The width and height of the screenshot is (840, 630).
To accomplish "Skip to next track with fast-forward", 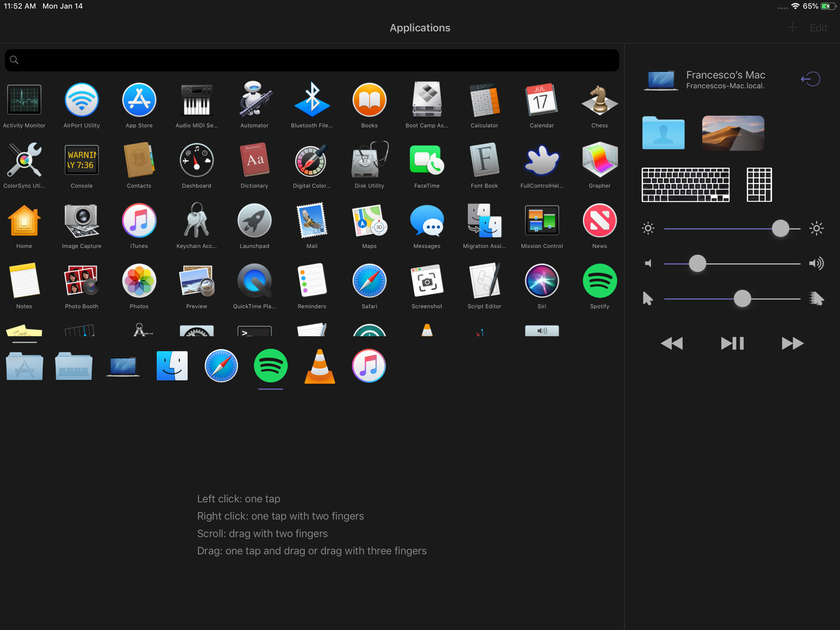I will tap(792, 343).
